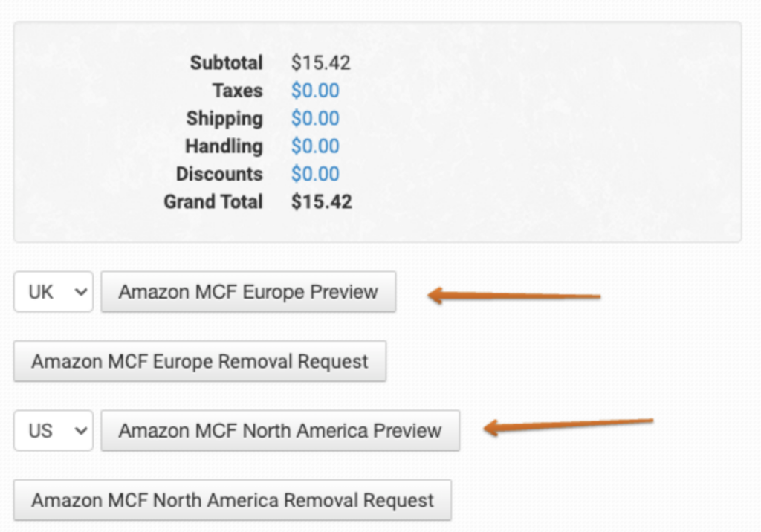Click the Grand Total $15.42 value
Viewport: 761px width, 532px height.
coord(322,202)
